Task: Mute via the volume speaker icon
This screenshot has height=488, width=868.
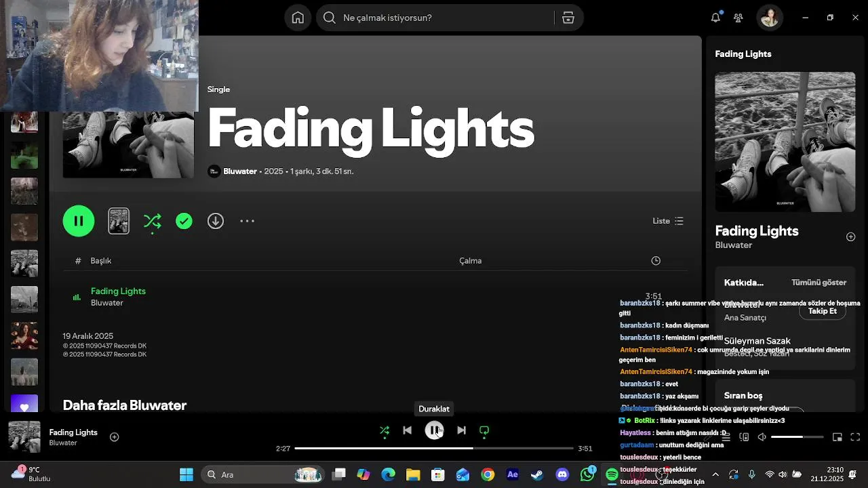Action: [x=762, y=437]
